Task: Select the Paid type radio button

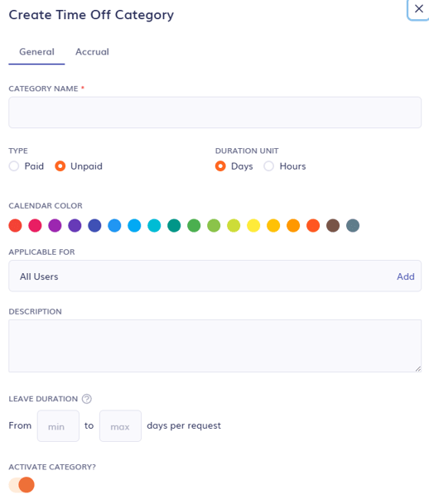Action: [x=14, y=166]
